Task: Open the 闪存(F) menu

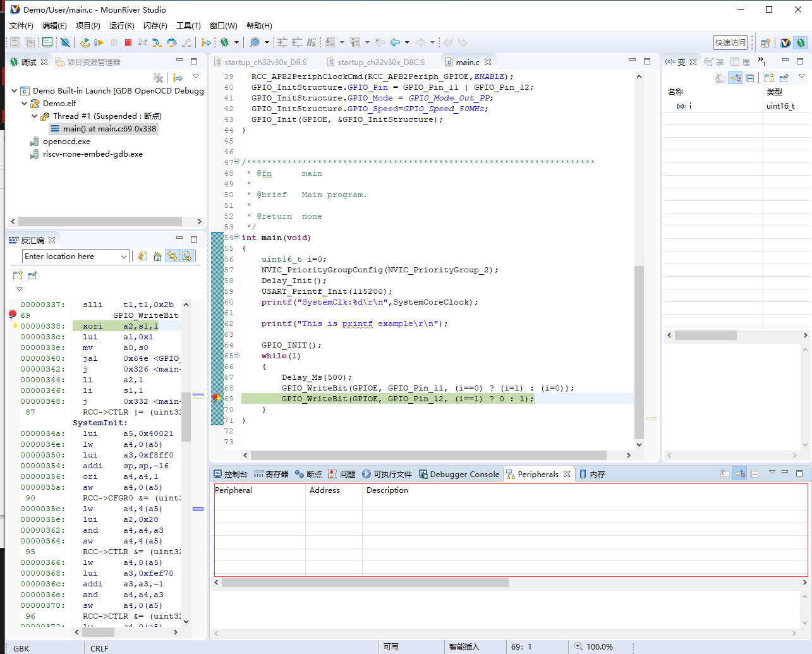Action: coord(155,25)
